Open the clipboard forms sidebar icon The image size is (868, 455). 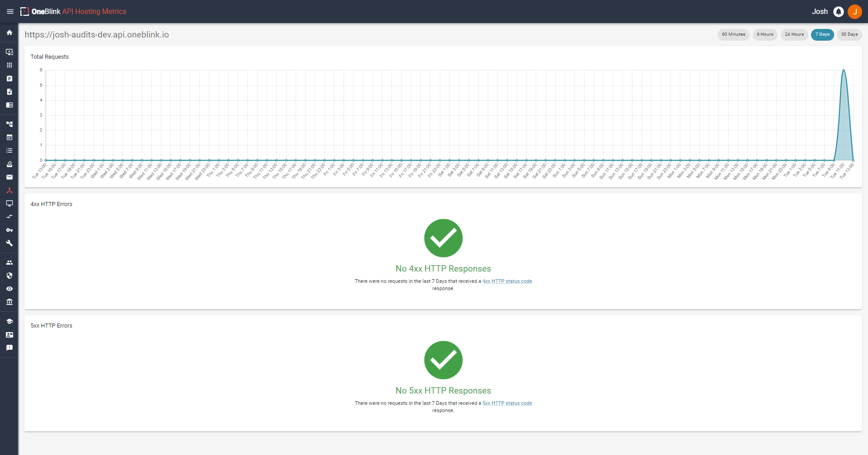9,79
